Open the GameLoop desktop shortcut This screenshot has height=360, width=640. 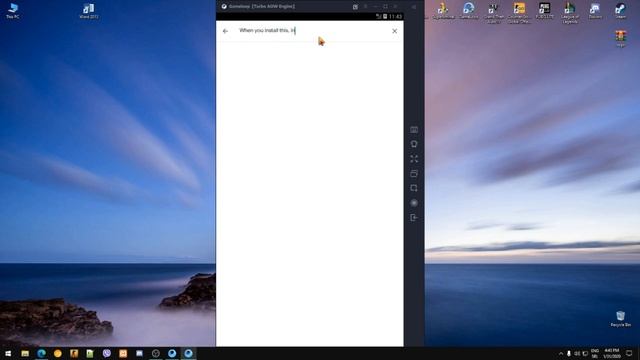click(469, 11)
